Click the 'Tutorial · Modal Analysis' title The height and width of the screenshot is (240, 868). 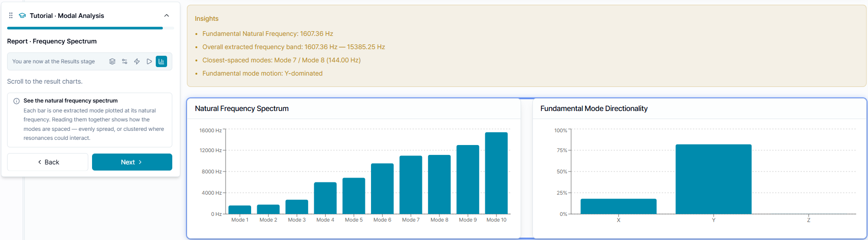pyautogui.click(x=67, y=16)
